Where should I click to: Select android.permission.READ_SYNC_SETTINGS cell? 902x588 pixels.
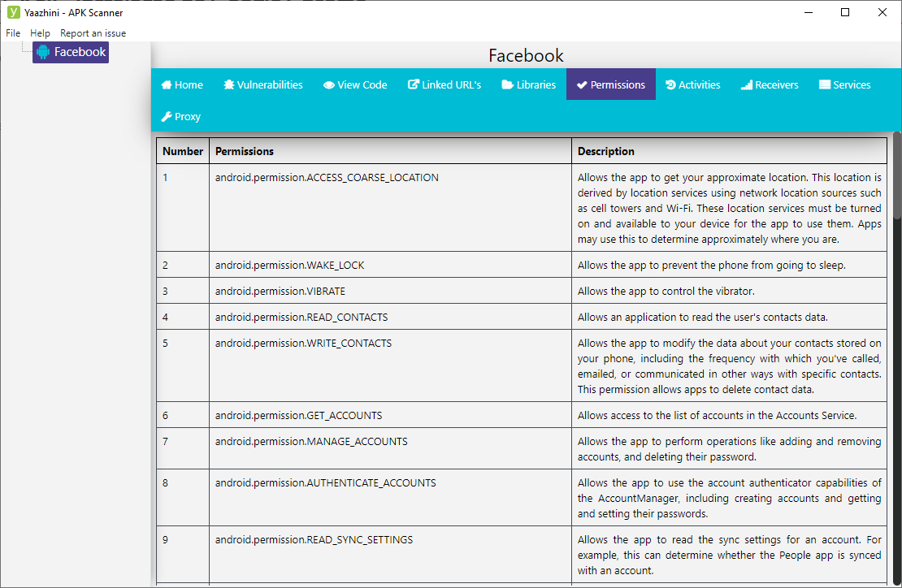[391, 555]
